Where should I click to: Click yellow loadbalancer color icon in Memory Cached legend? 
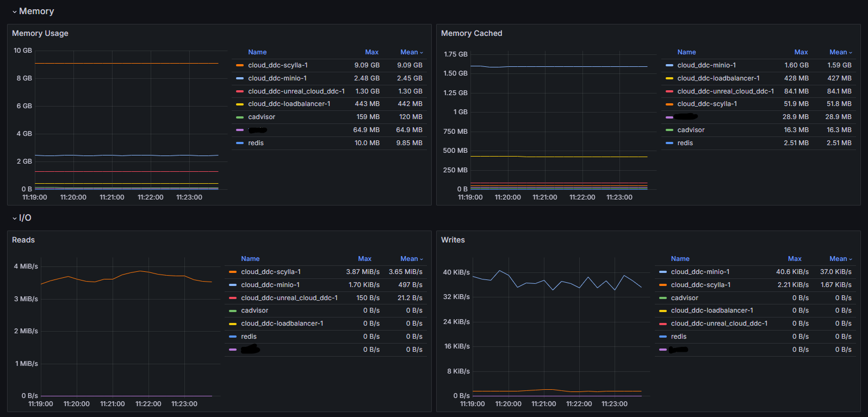[669, 78]
